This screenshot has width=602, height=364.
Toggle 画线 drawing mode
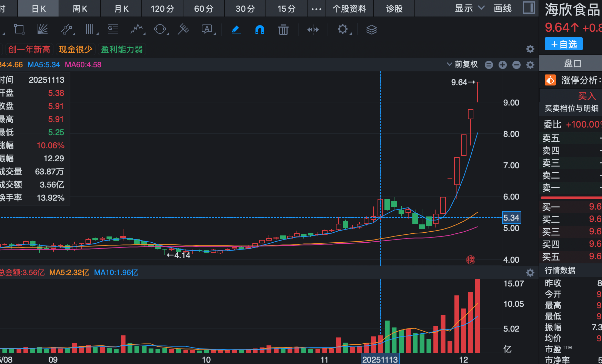[502, 9]
